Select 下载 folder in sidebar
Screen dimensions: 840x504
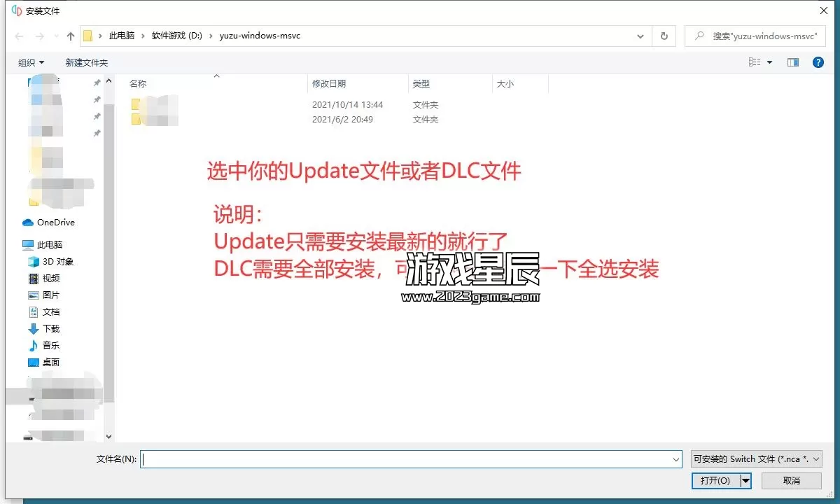(x=51, y=329)
